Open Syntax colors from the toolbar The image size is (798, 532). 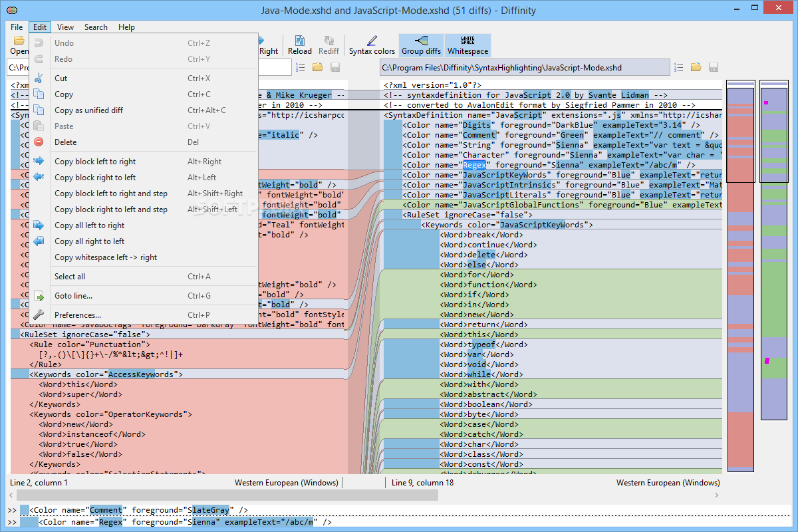pyautogui.click(x=372, y=45)
